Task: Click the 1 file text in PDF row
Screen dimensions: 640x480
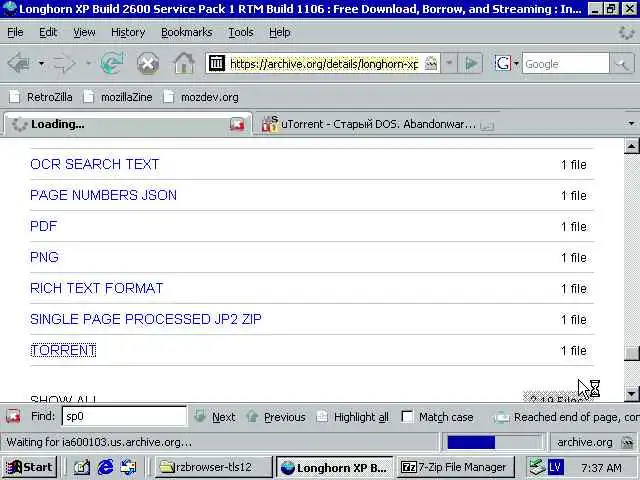Action: point(573,227)
